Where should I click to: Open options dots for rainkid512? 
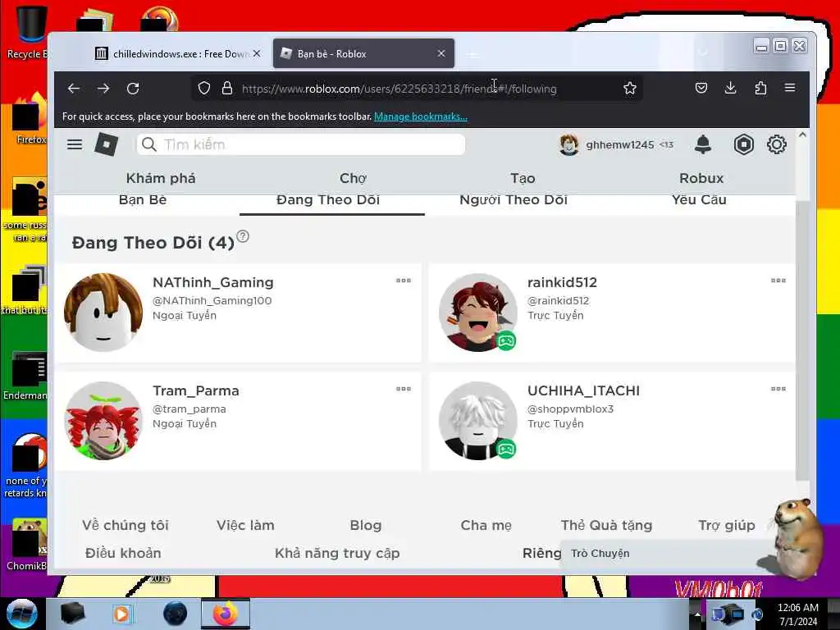click(778, 281)
